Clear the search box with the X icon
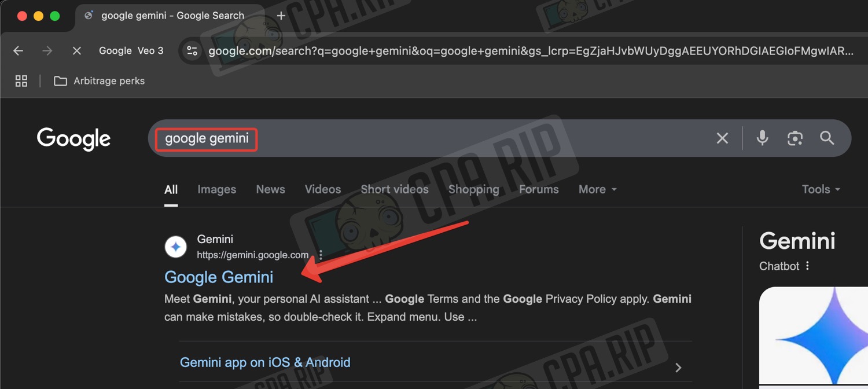This screenshot has height=389, width=868. pos(722,138)
